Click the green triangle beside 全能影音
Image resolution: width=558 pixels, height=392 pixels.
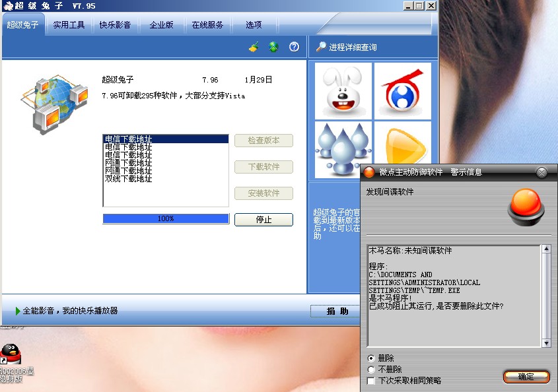18,311
